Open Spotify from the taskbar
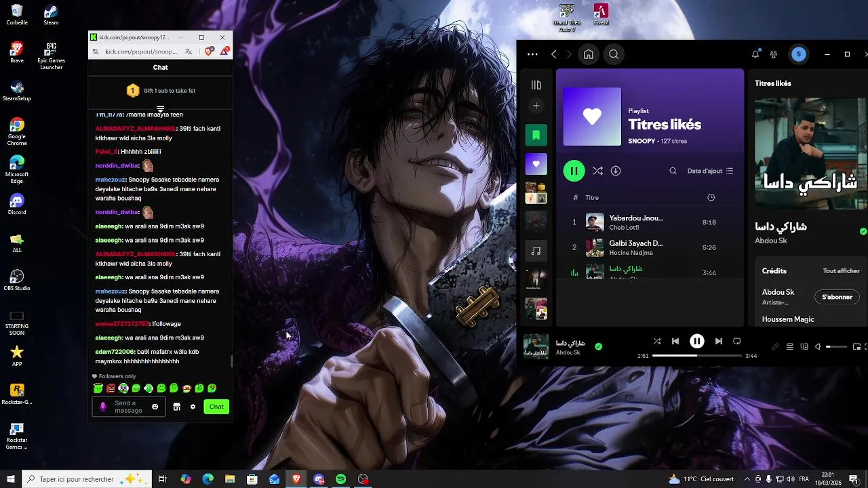This screenshot has width=868, height=488. tap(341, 479)
